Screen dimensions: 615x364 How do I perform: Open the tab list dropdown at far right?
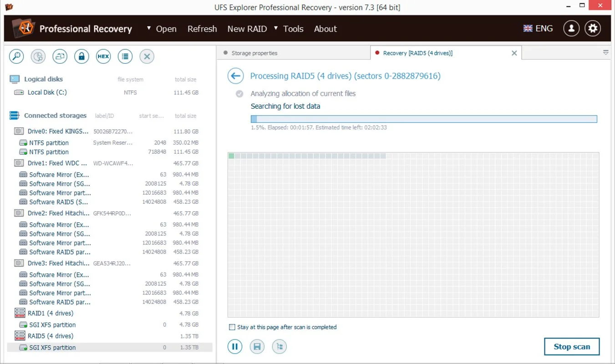[x=605, y=53]
